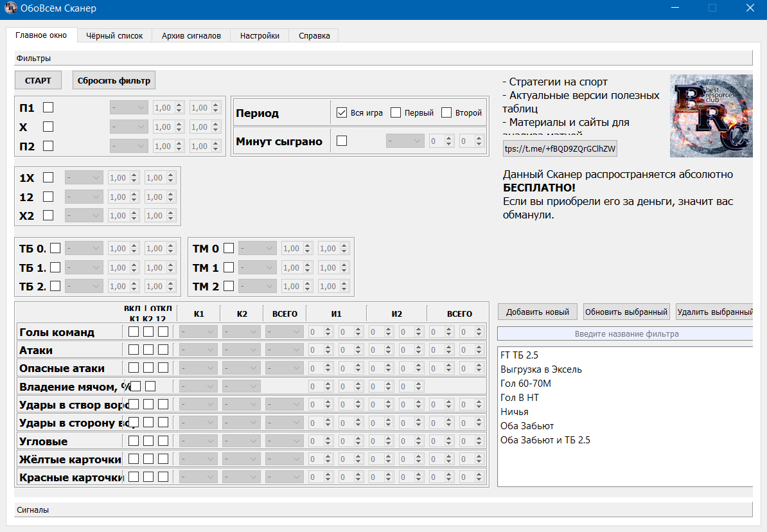This screenshot has width=767, height=532.
Task: Switch to the Чёрный список tab
Action: (x=114, y=36)
